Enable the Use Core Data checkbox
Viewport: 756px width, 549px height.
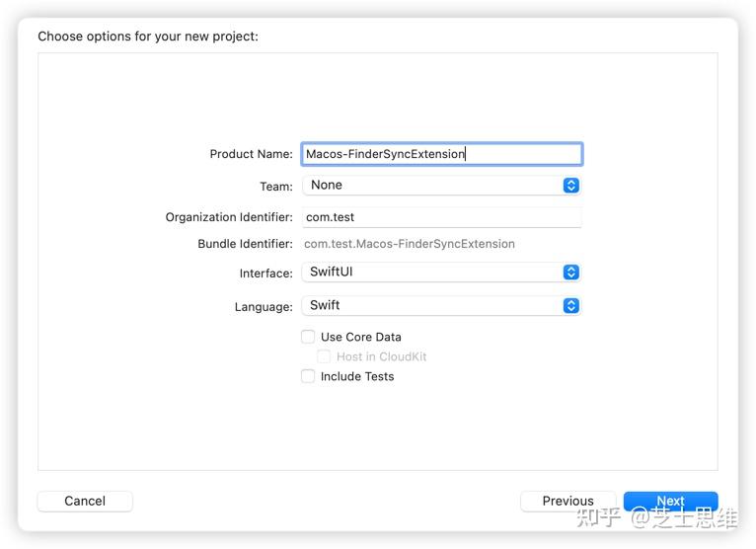tap(308, 337)
